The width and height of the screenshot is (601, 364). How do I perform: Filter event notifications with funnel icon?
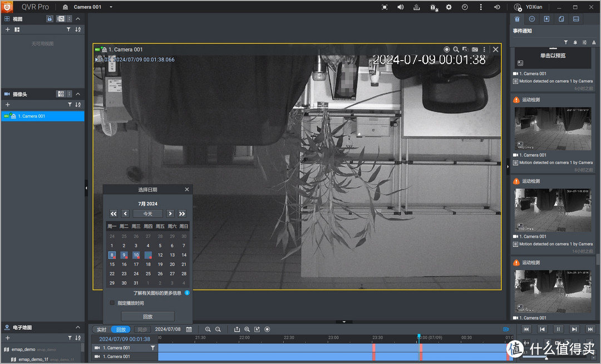coord(566,42)
